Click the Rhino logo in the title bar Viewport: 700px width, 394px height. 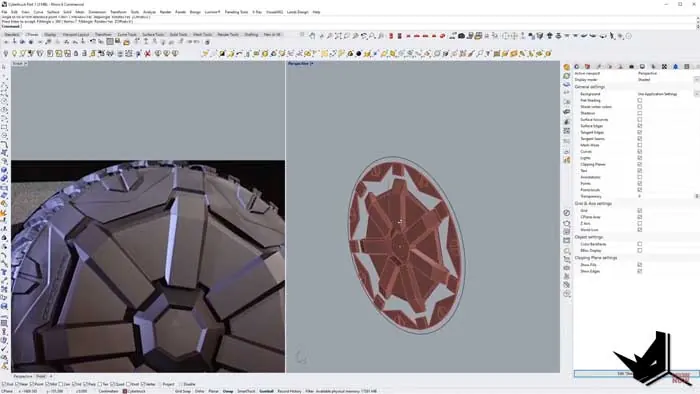point(4,4)
